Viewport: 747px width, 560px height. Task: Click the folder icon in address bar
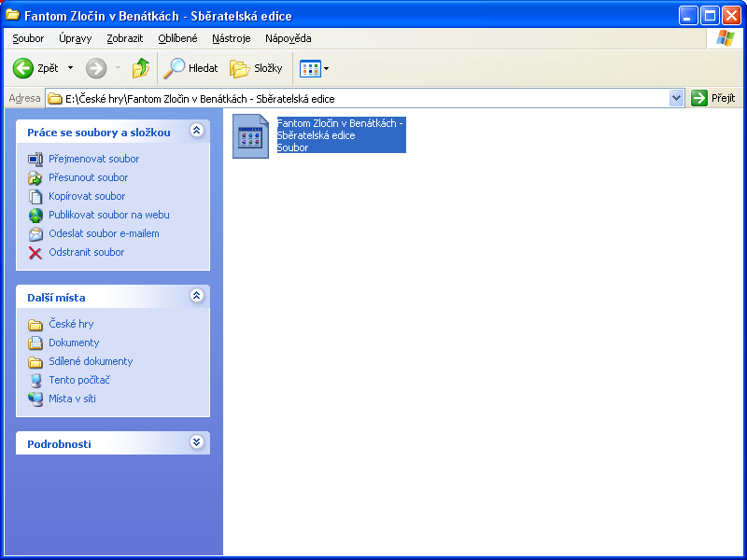click(x=55, y=99)
